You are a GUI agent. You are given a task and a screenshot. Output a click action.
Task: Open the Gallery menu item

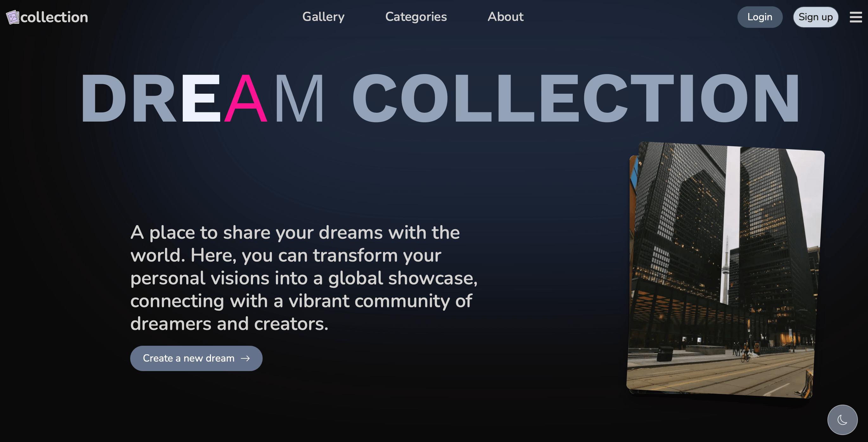click(323, 16)
